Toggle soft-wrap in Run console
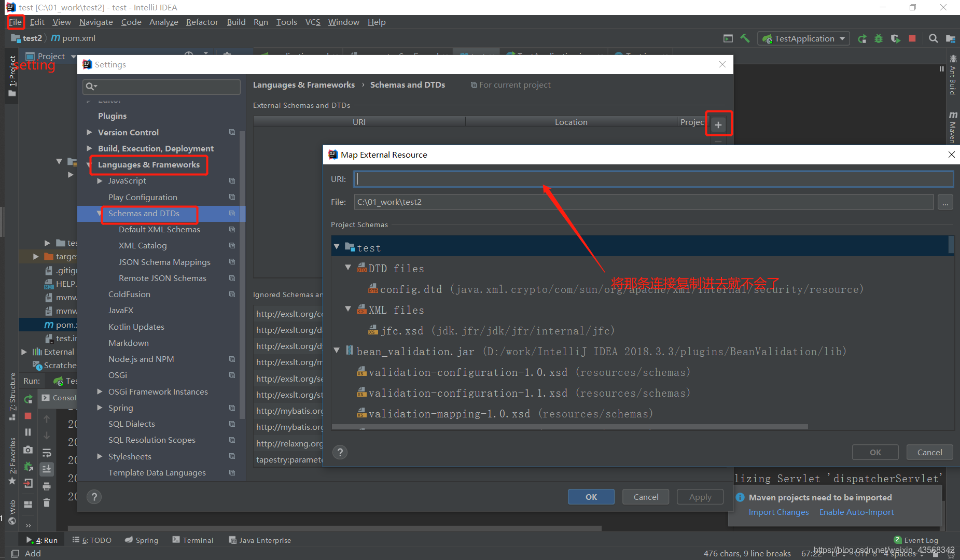960x560 pixels. (47, 452)
